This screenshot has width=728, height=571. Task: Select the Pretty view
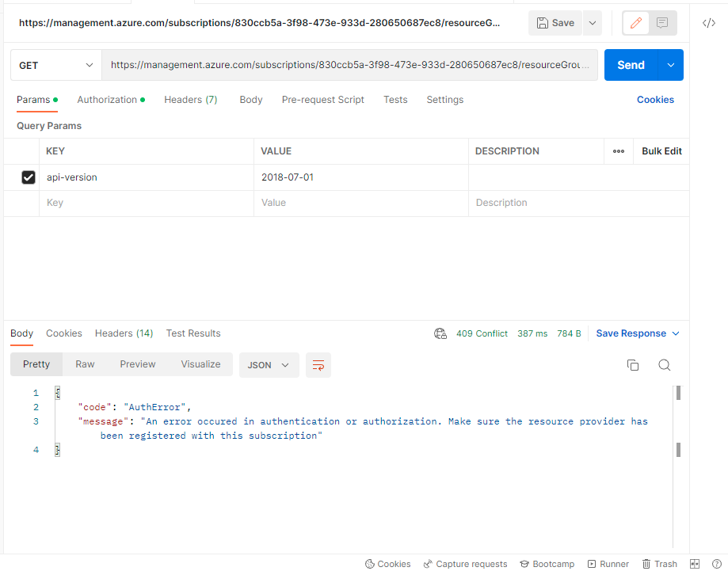coord(36,364)
